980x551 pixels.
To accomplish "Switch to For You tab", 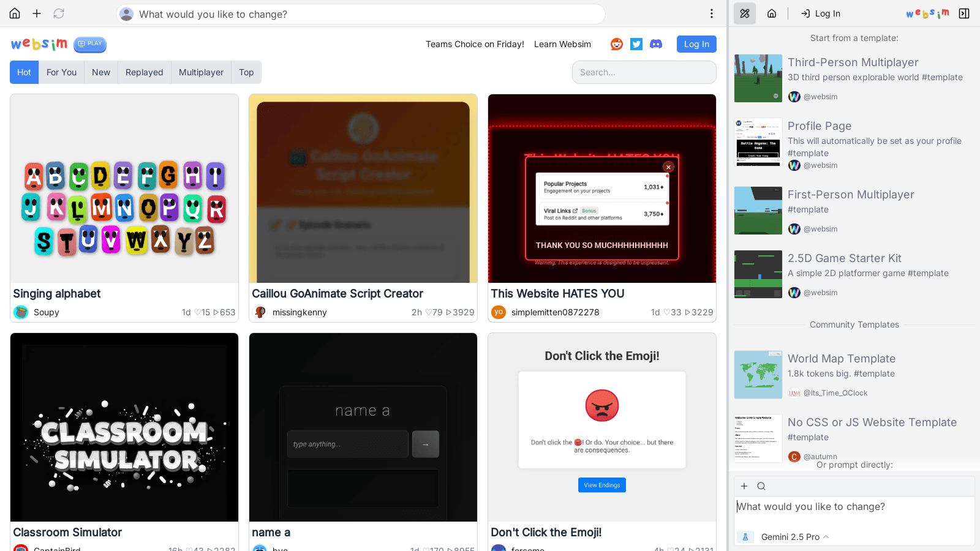I will [x=61, y=72].
